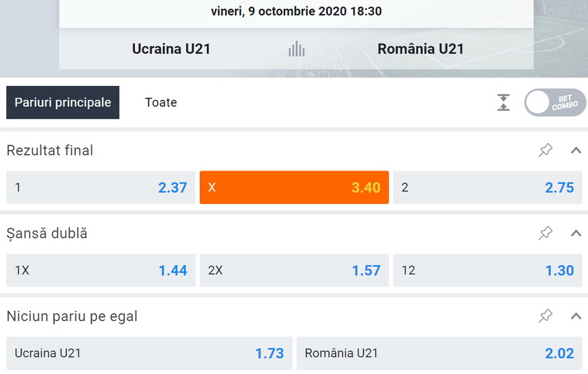The height and width of the screenshot is (374, 588).
Task: Toggle the Bet Combo switch
Action: pos(555,102)
